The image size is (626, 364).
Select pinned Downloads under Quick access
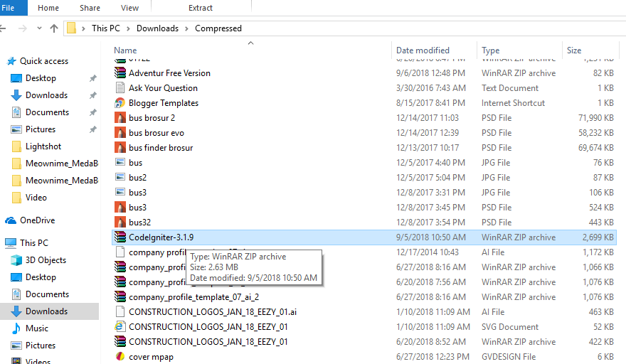tap(46, 95)
